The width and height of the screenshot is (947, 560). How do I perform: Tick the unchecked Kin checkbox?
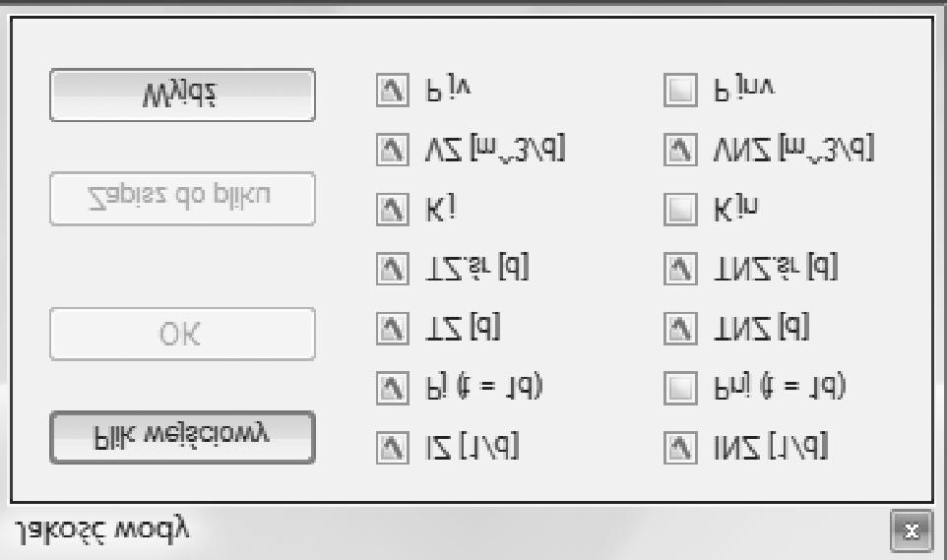(x=678, y=209)
